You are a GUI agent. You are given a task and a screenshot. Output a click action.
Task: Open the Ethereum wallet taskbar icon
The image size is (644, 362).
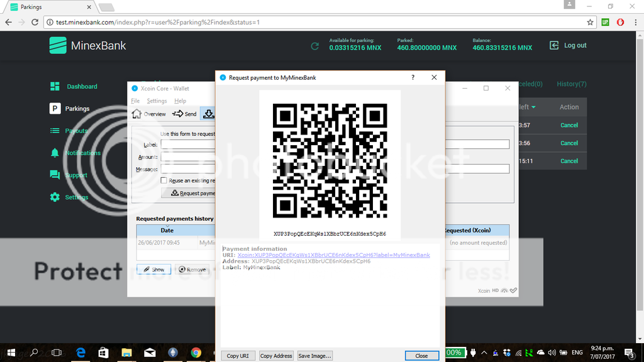coord(173,353)
